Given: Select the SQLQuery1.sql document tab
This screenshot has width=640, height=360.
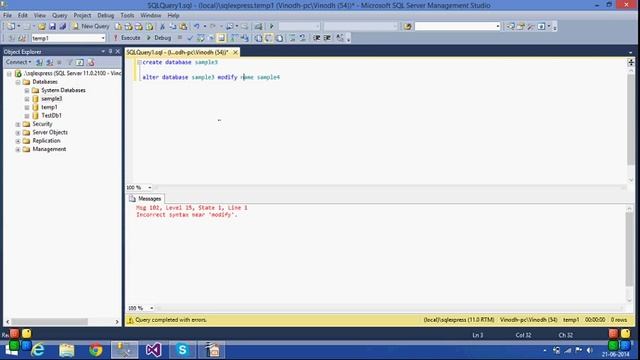Looking at the screenshot, I should click(177, 53).
